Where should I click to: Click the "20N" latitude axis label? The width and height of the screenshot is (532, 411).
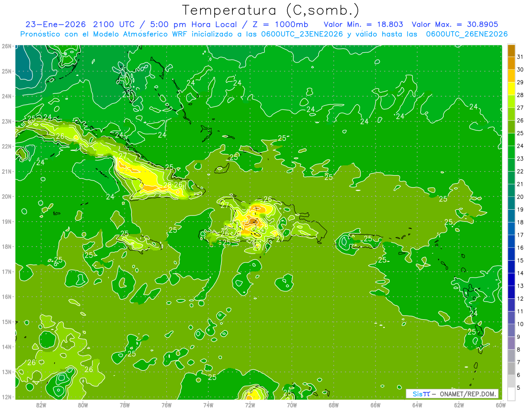click(x=7, y=196)
